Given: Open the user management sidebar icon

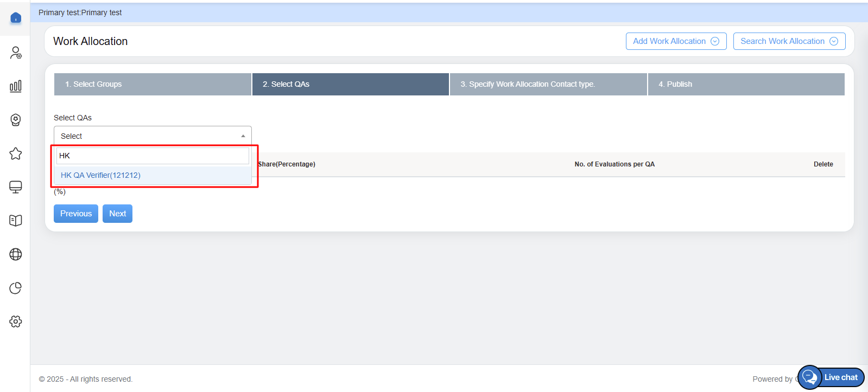Looking at the screenshot, I should tap(16, 53).
